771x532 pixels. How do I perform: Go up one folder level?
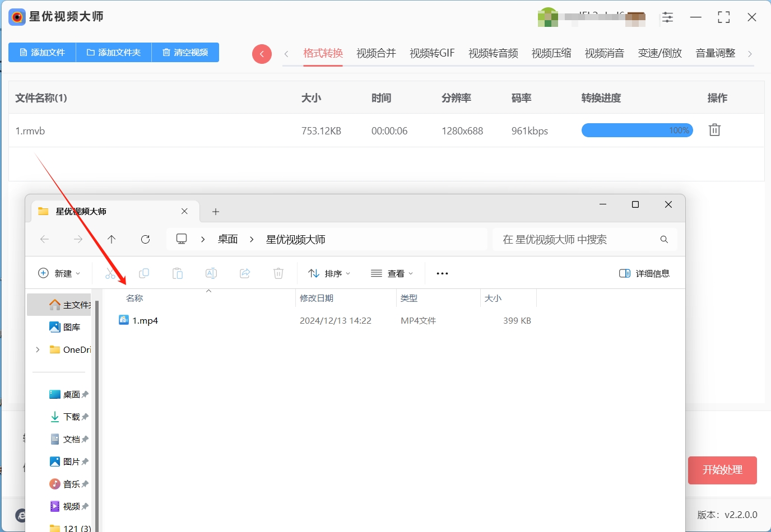click(112, 239)
